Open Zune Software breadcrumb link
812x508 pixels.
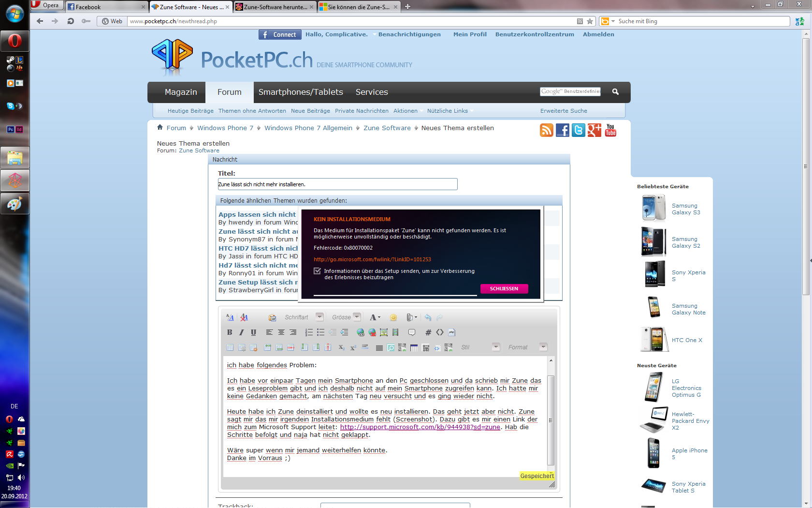coord(387,128)
